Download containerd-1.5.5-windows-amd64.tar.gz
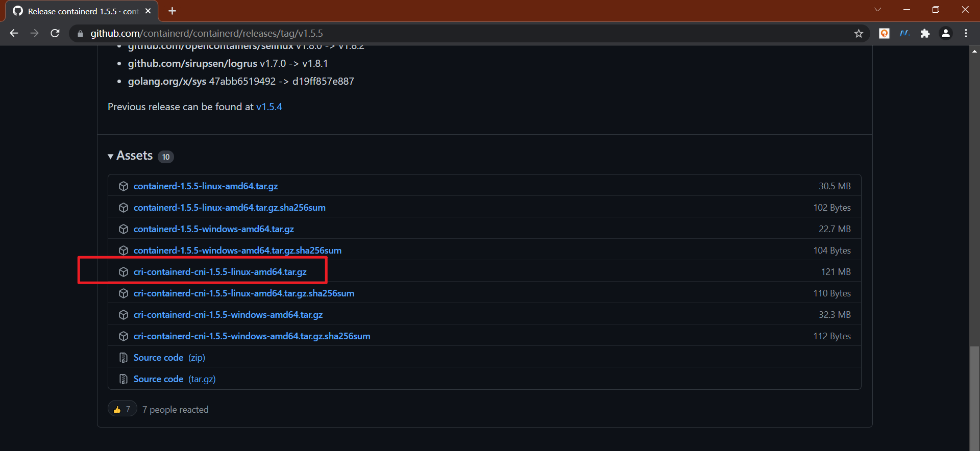 214,229
